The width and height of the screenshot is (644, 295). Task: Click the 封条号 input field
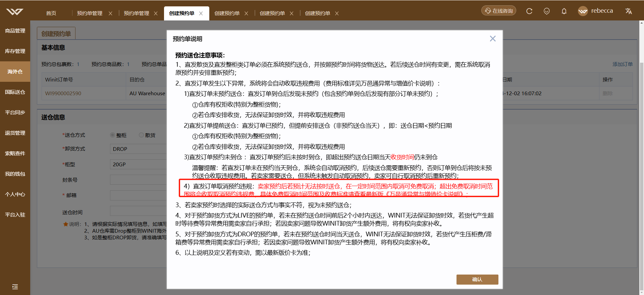point(138,180)
